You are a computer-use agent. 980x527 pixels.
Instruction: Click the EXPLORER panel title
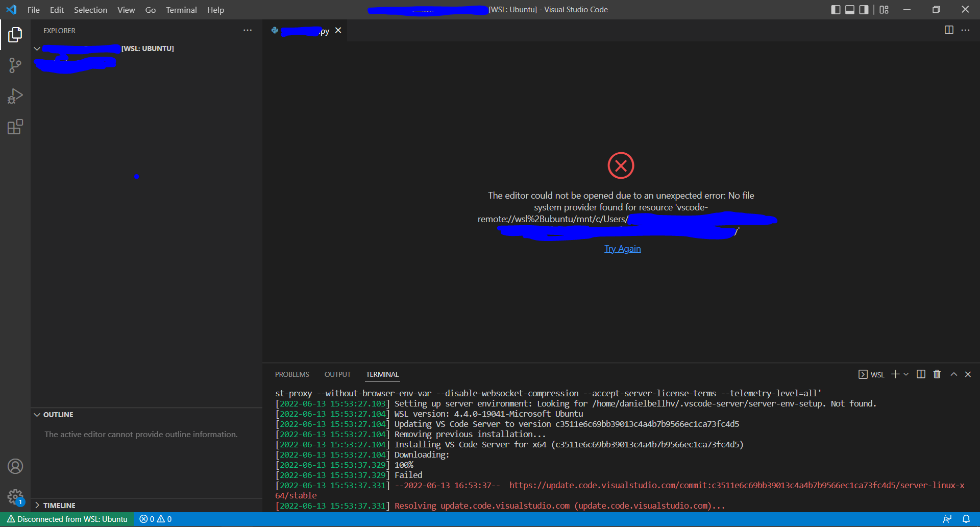click(59, 31)
